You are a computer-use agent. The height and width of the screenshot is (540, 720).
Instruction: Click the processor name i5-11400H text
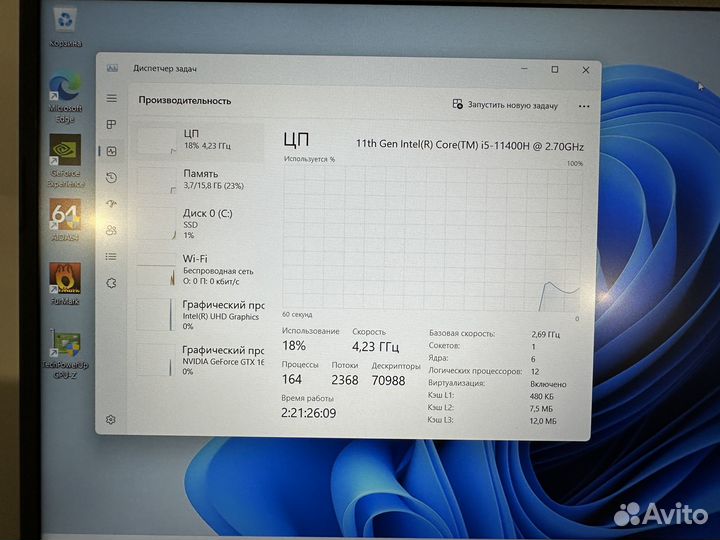pos(470,145)
